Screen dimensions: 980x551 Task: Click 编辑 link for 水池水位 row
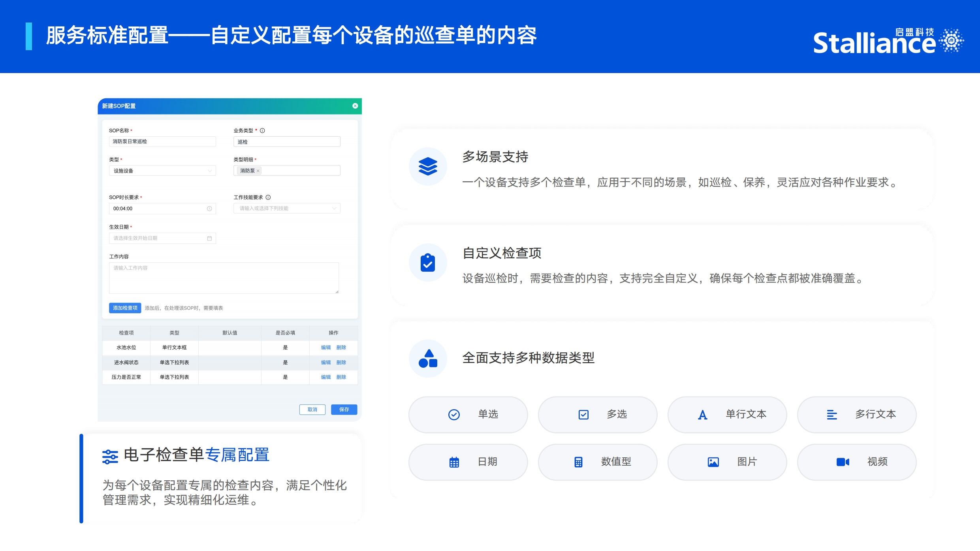[x=325, y=348]
